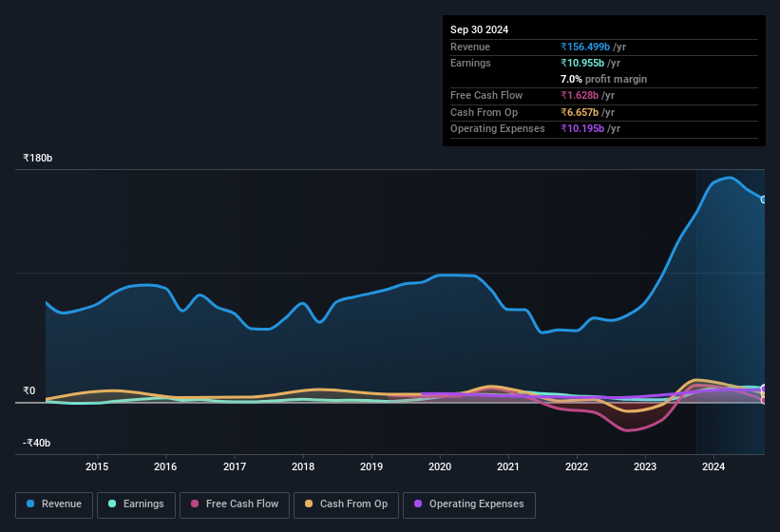
Task: Click the orange Cash From Op dot
Action: (x=309, y=503)
